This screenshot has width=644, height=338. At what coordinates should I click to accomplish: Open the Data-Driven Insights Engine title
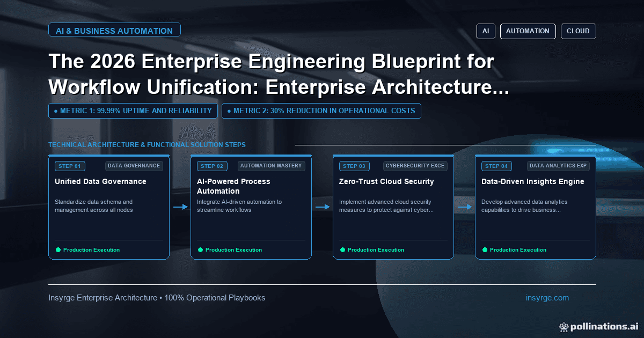click(533, 181)
